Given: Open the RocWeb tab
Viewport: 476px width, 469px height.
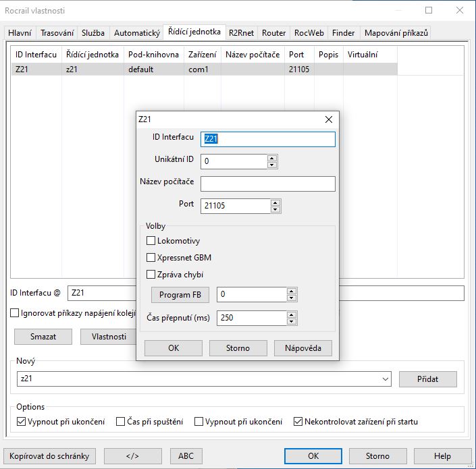Looking at the screenshot, I should click(x=309, y=33).
